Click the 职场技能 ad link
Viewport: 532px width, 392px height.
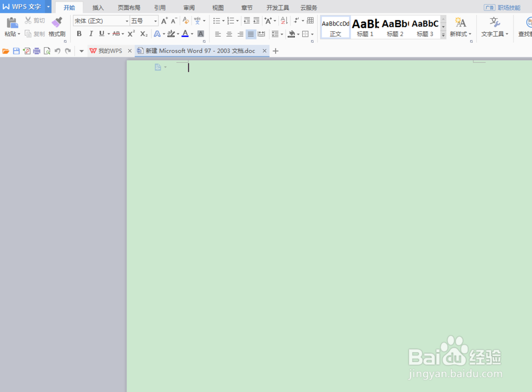(x=509, y=7)
